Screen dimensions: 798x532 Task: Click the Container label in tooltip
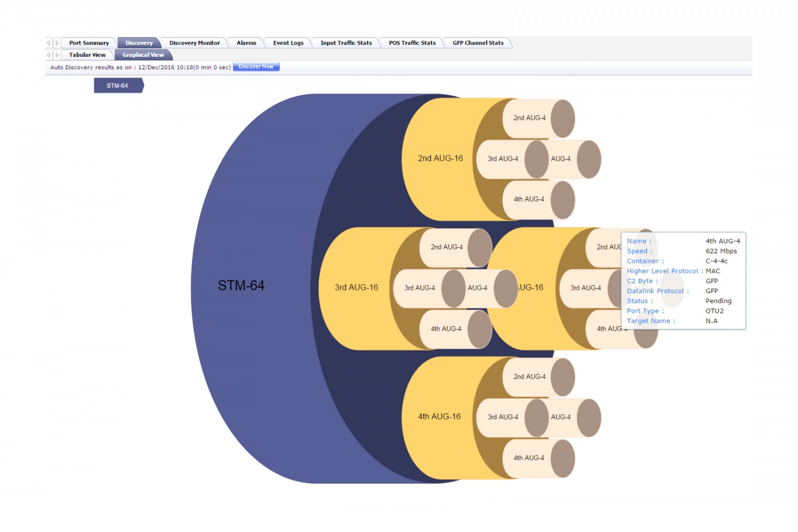click(x=645, y=261)
